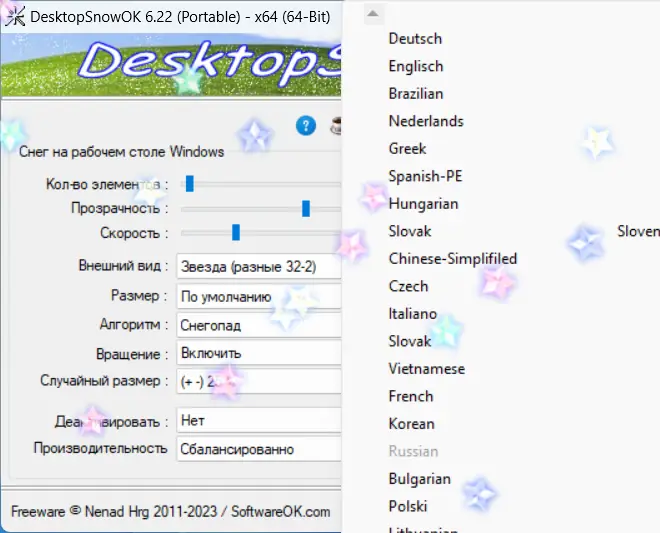Select the Sloven entry in the second column
This screenshot has height=533, width=660.
638,231
